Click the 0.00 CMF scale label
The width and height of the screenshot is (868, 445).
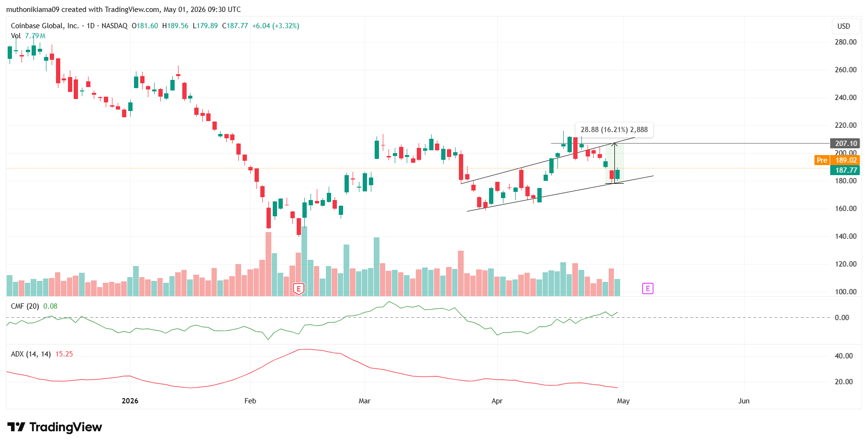click(x=842, y=318)
